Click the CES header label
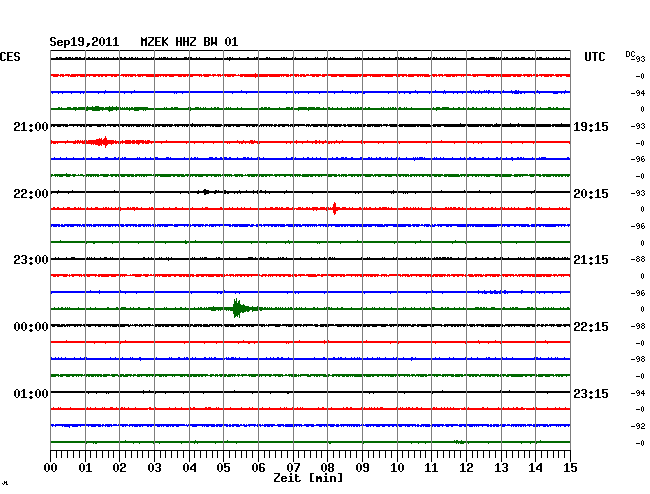This screenshot has height=494, width=650. point(10,57)
